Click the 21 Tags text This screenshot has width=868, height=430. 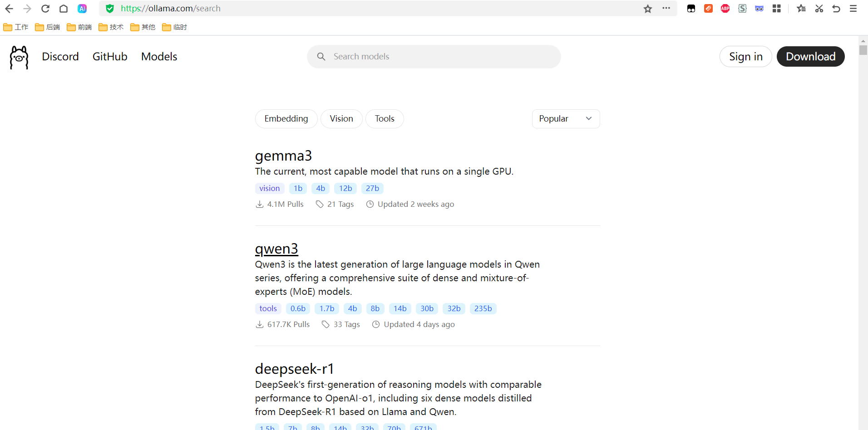tap(340, 204)
